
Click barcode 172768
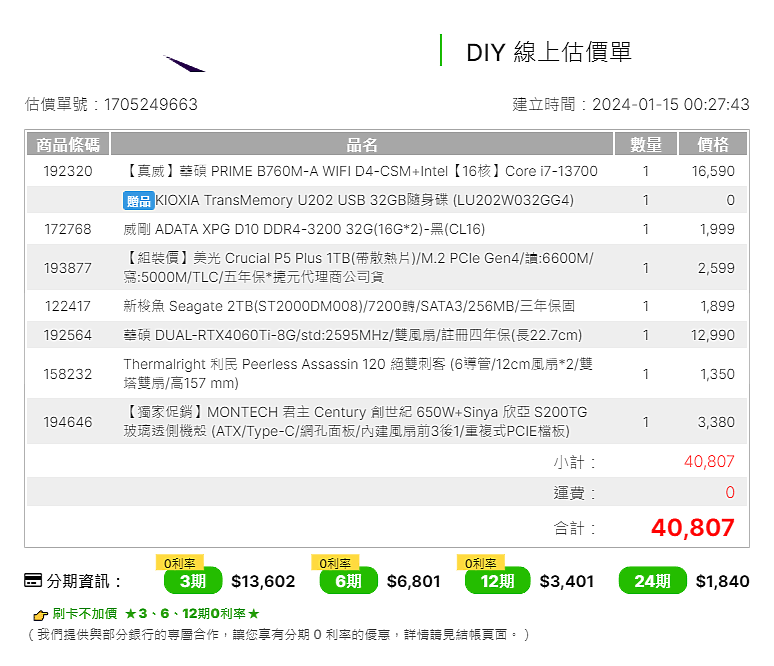pos(68,229)
